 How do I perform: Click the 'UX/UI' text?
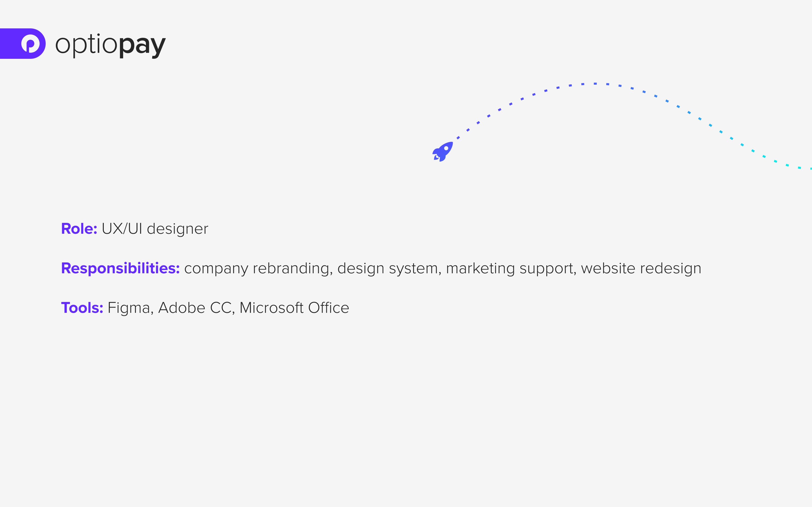pos(122,229)
